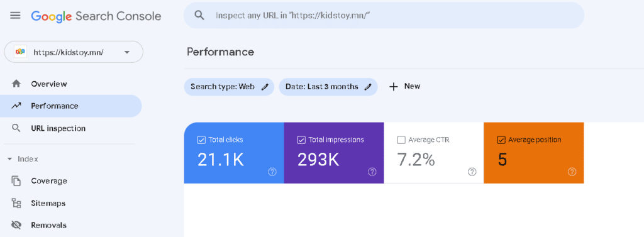Open help icon on Average CTR card
The width and height of the screenshot is (644, 237).
point(472,172)
